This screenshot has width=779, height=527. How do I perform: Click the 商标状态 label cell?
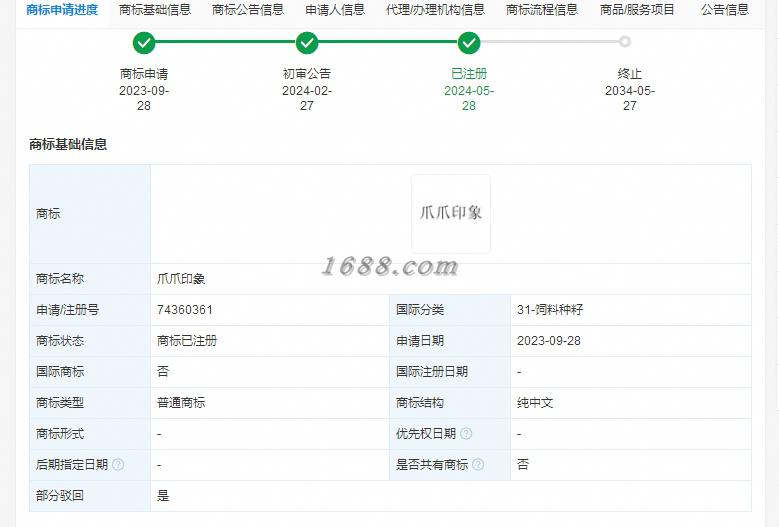coord(90,341)
